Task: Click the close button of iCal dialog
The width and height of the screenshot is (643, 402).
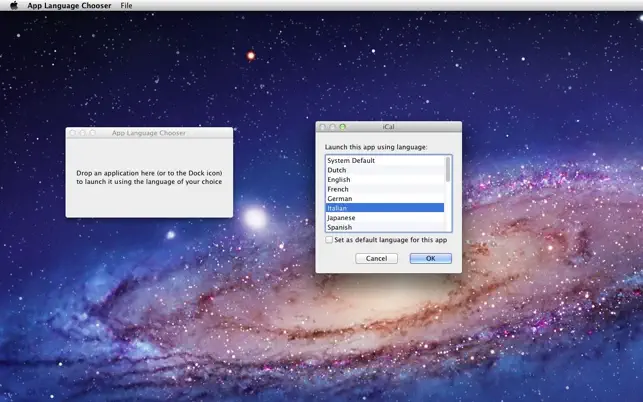Action: point(322,127)
